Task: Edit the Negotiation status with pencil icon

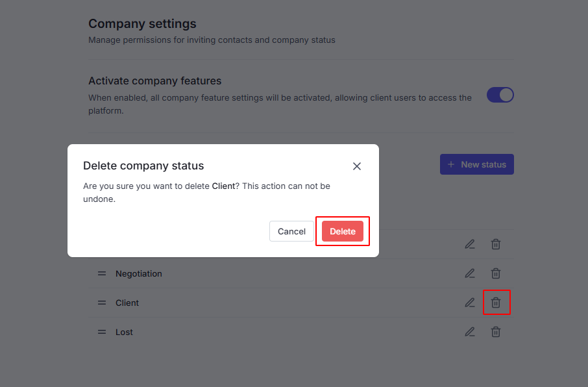Action: pyautogui.click(x=470, y=273)
